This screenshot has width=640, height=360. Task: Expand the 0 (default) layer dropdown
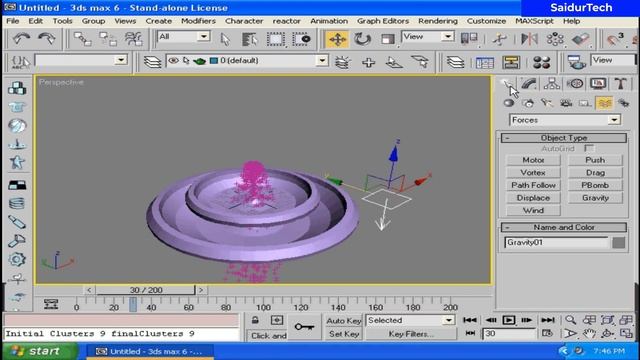(x=322, y=61)
